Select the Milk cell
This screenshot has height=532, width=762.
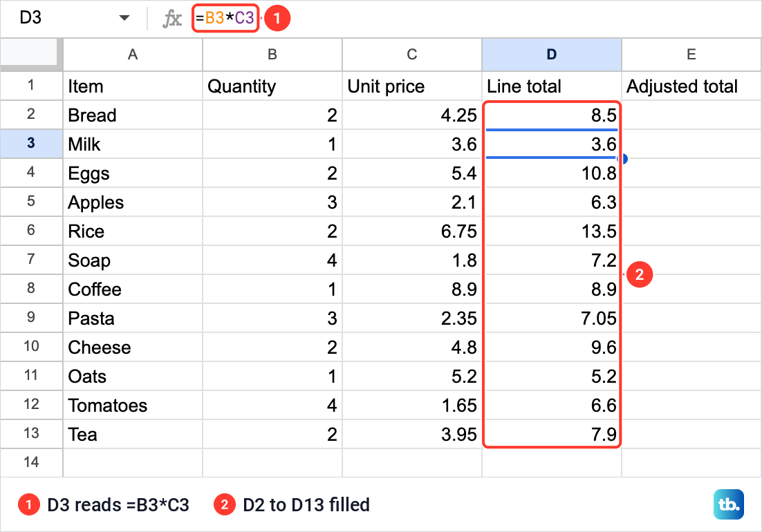[133, 144]
